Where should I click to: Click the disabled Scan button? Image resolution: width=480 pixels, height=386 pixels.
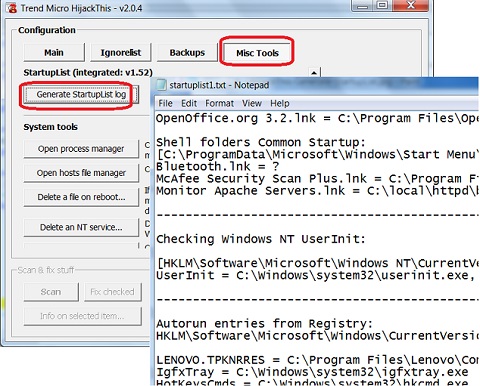(x=51, y=292)
